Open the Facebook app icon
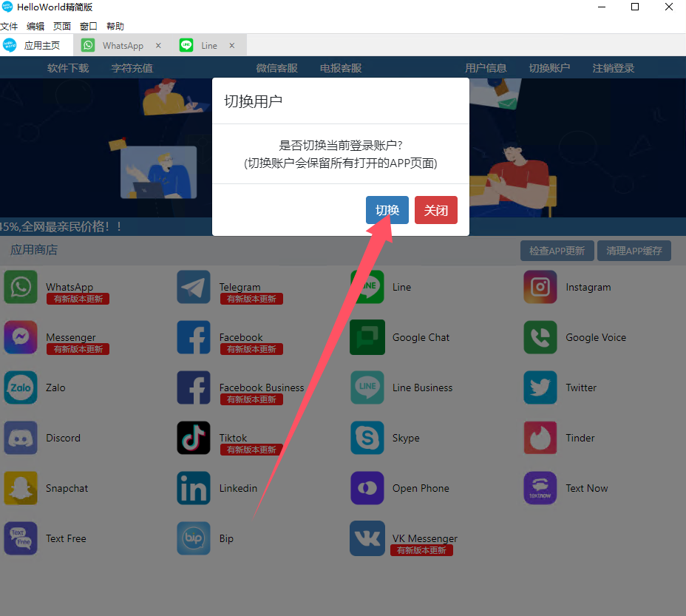The width and height of the screenshot is (686, 616). (194, 337)
